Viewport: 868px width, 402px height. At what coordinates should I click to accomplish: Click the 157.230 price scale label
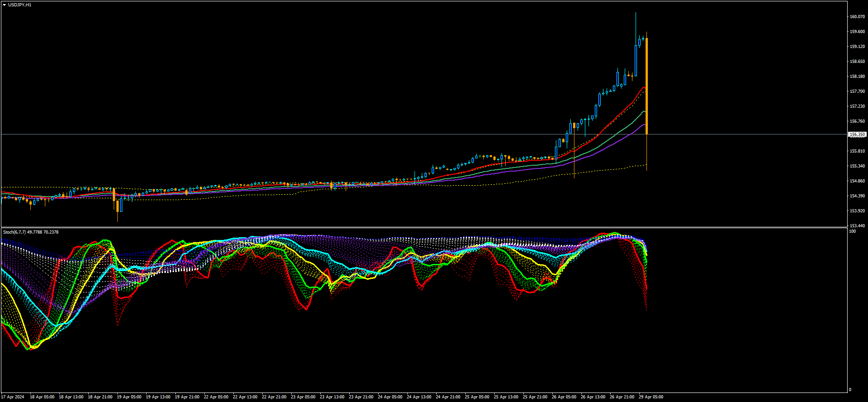(x=857, y=106)
